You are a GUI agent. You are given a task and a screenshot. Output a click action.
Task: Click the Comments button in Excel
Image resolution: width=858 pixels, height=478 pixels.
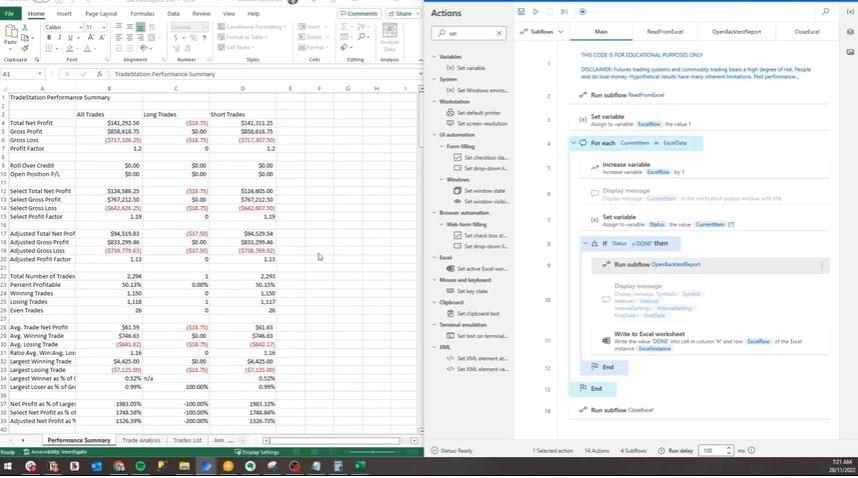pos(359,14)
